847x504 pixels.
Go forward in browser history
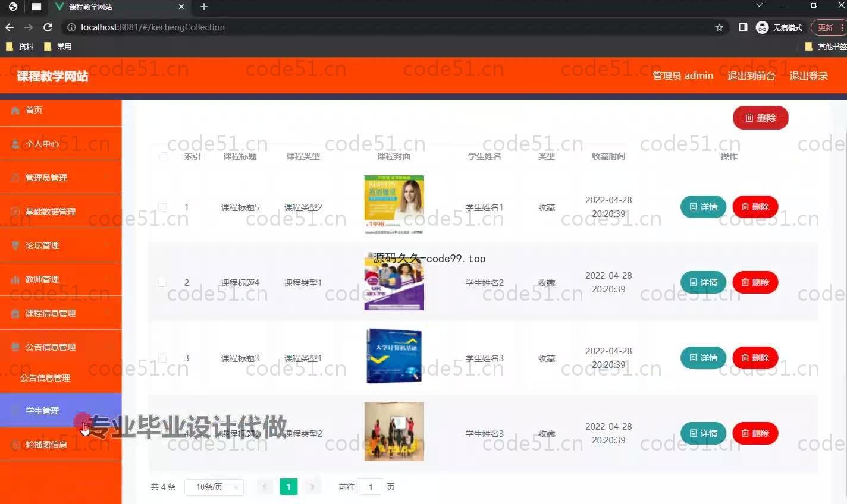(29, 27)
